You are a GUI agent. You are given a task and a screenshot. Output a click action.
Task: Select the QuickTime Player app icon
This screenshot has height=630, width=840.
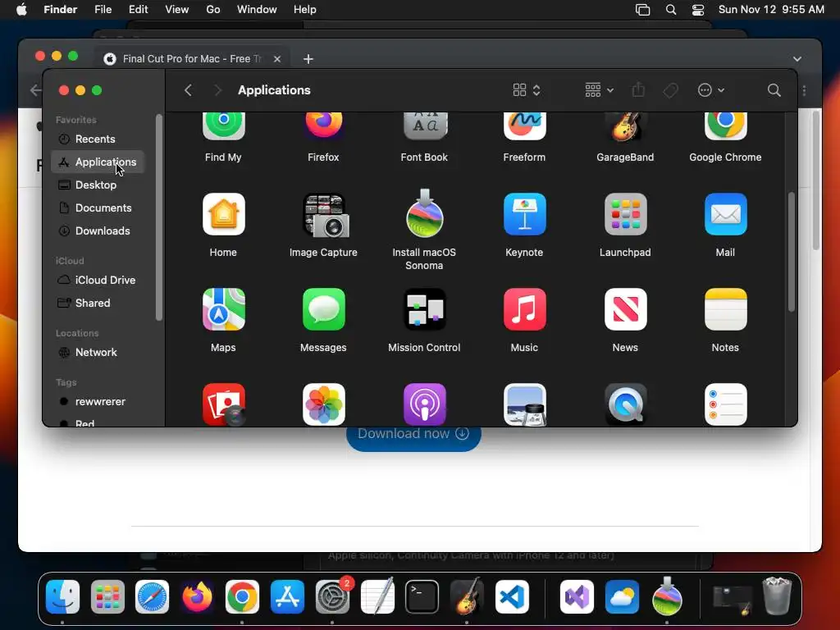point(625,404)
